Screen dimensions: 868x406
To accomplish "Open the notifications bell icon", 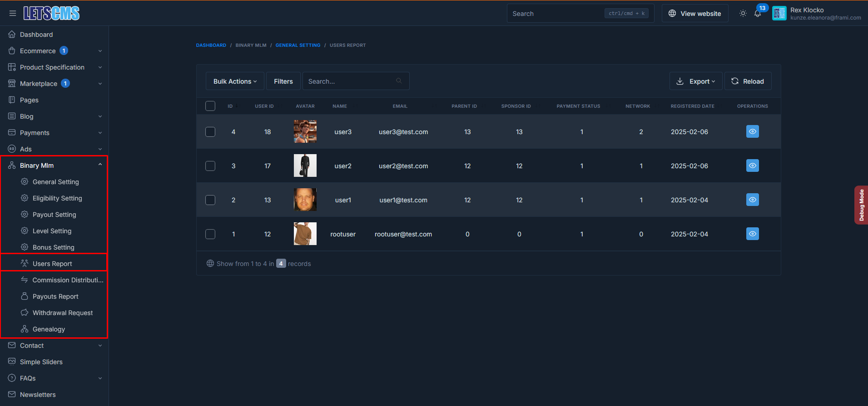I will tap(758, 14).
